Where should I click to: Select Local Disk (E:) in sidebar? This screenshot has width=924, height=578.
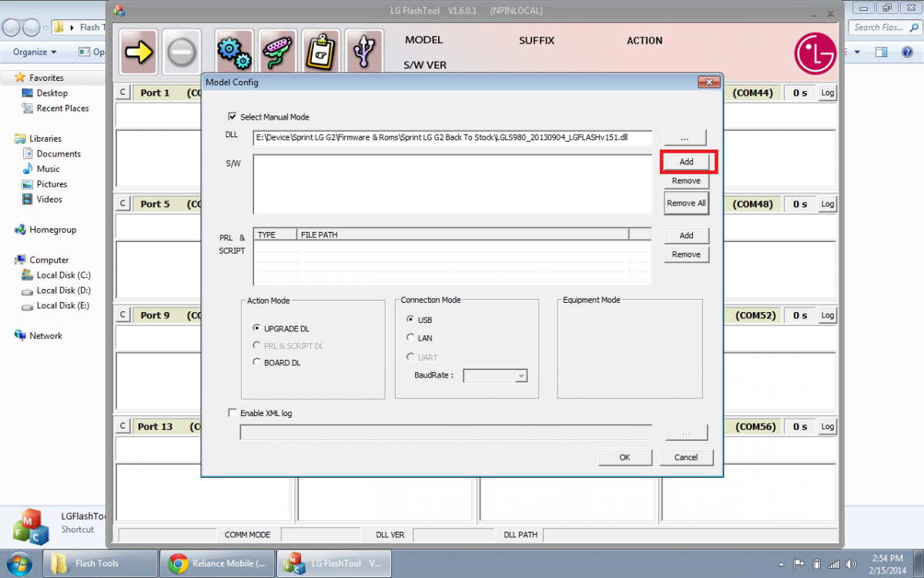(x=62, y=306)
